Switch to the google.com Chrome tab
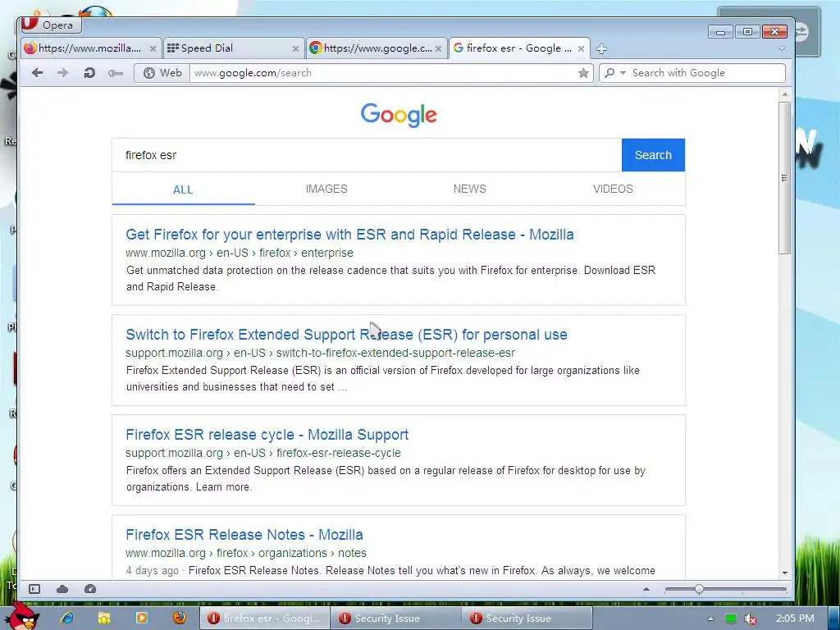840x630 pixels. 376,48
